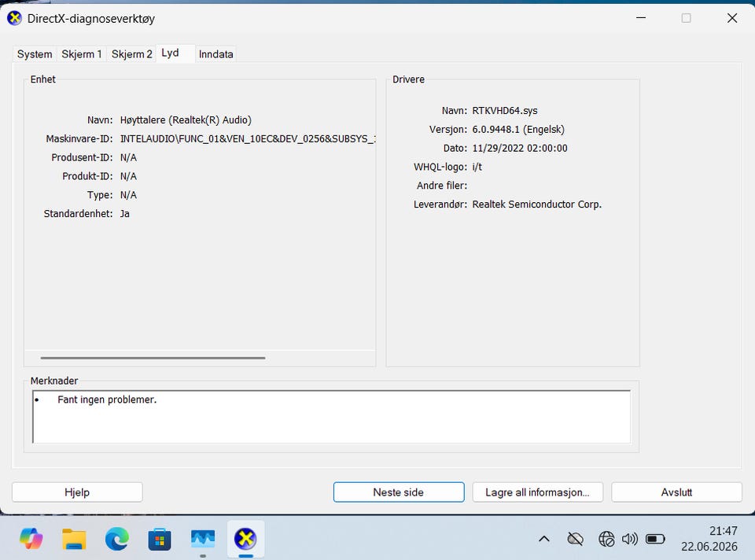The height and width of the screenshot is (560, 755).
Task: Close the DirectX diagnostic window
Action: (x=732, y=18)
